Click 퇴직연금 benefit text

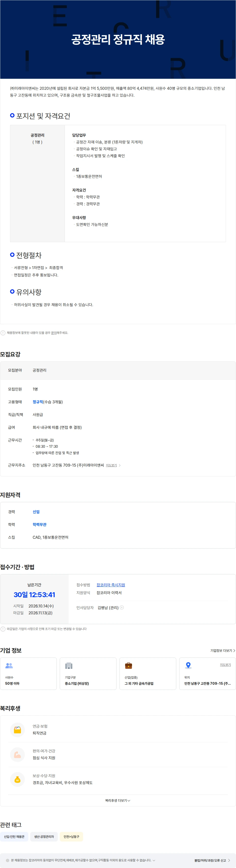tap(40, 733)
